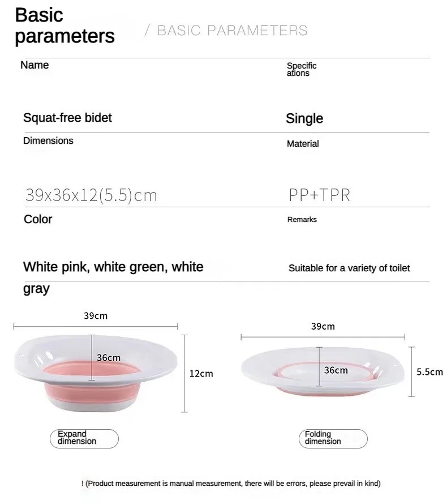Screen dimensions: 447x504
Task: Click the manual measurement disclaimer note
Action: point(231,483)
